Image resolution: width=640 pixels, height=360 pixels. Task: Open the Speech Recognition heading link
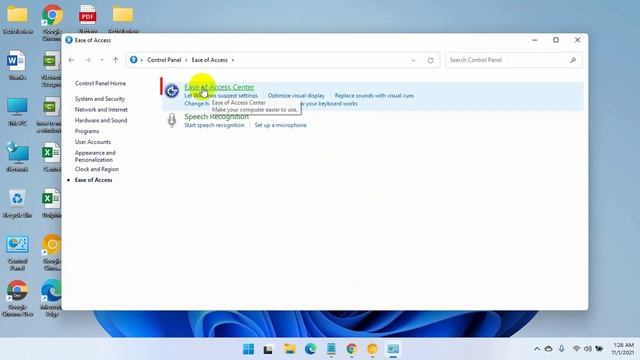[x=216, y=116]
